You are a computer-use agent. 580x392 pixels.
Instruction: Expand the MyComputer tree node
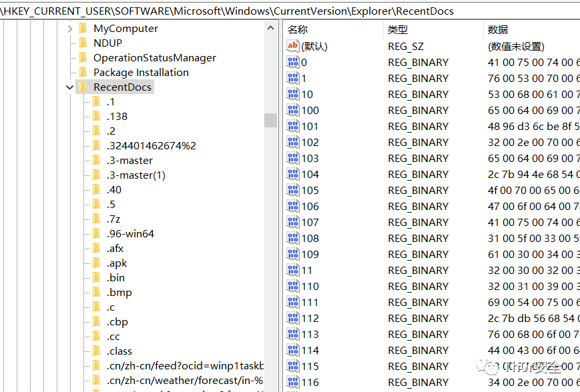70,29
